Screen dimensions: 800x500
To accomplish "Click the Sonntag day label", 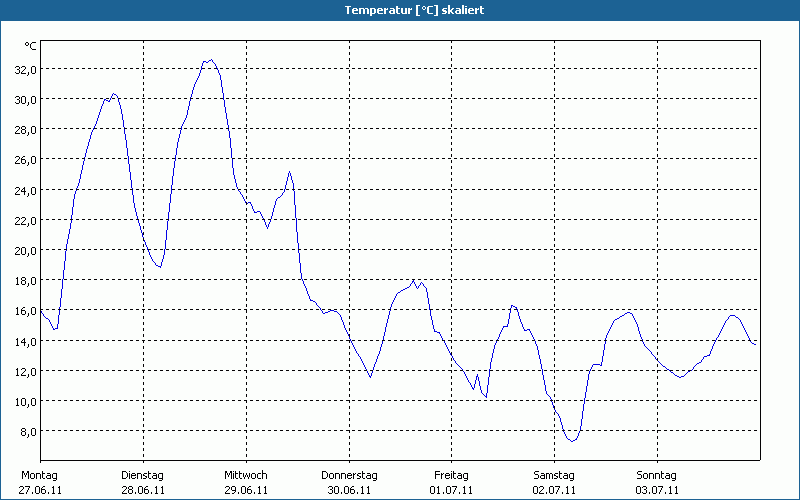I will pos(657,476).
